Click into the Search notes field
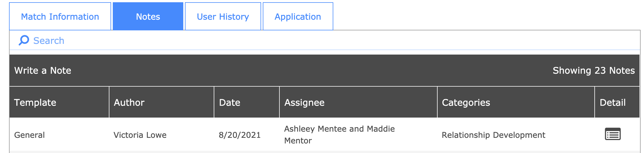The width and height of the screenshot is (644, 153). click(169, 40)
